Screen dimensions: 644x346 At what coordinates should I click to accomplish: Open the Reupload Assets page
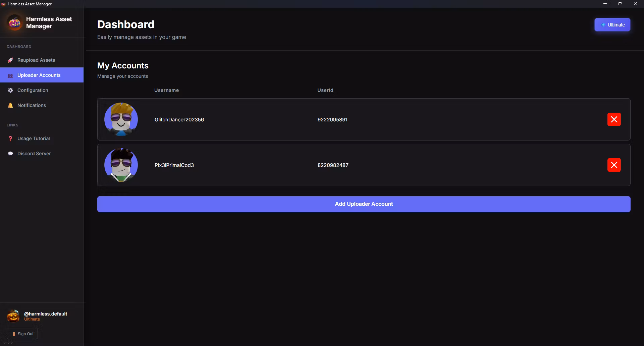click(x=36, y=60)
